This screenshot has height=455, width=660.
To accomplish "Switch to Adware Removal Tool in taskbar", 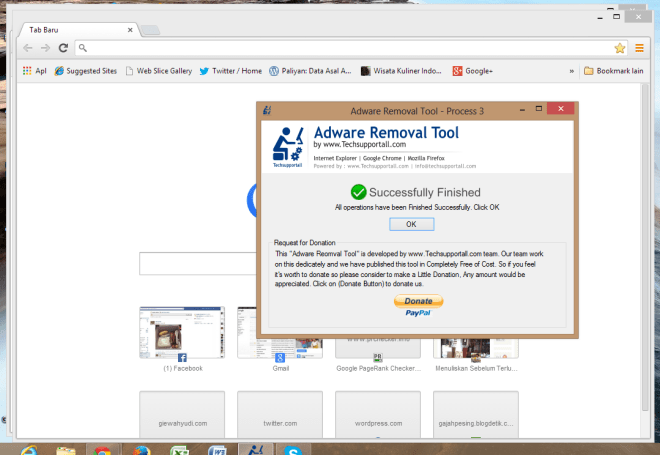I will click(x=255, y=450).
